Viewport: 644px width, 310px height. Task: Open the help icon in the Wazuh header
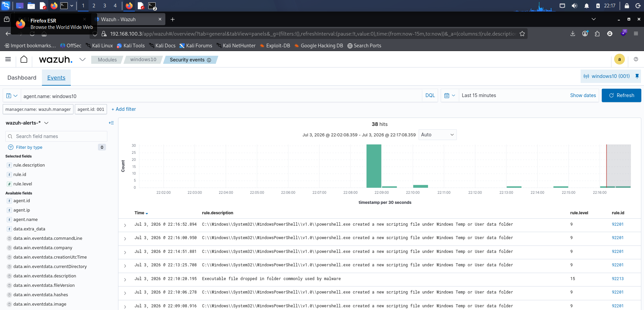[636, 59]
